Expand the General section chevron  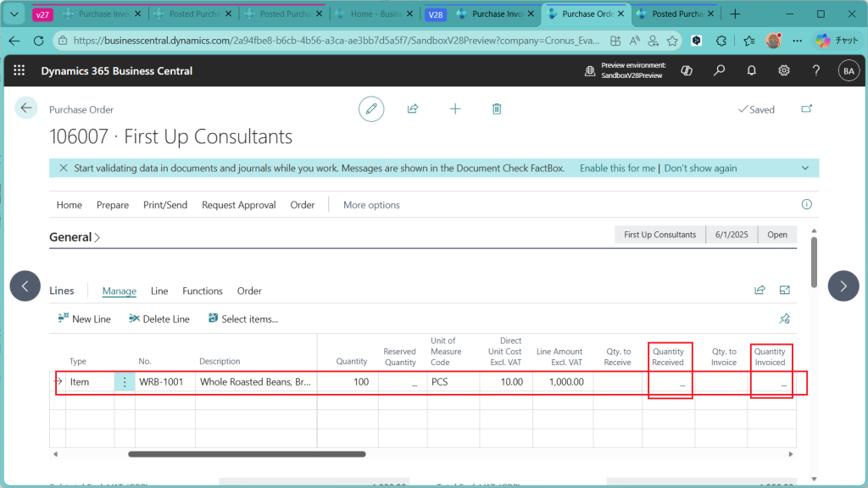tap(97, 238)
